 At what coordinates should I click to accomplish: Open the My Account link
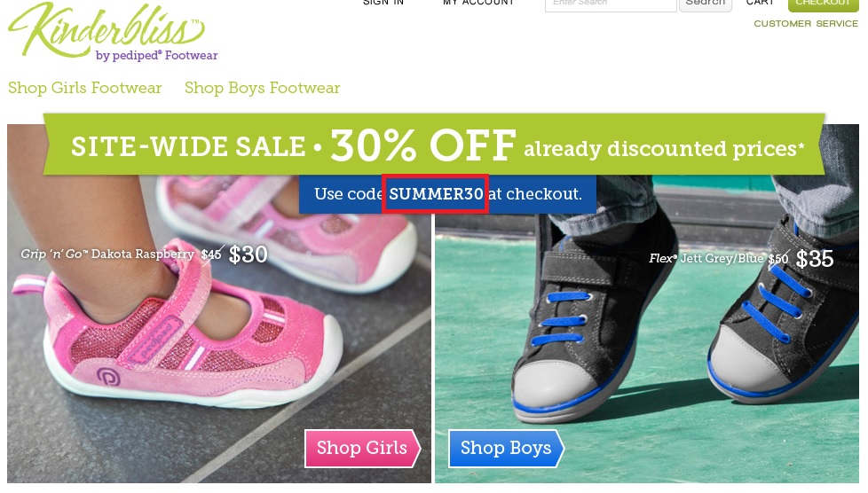tap(478, 3)
